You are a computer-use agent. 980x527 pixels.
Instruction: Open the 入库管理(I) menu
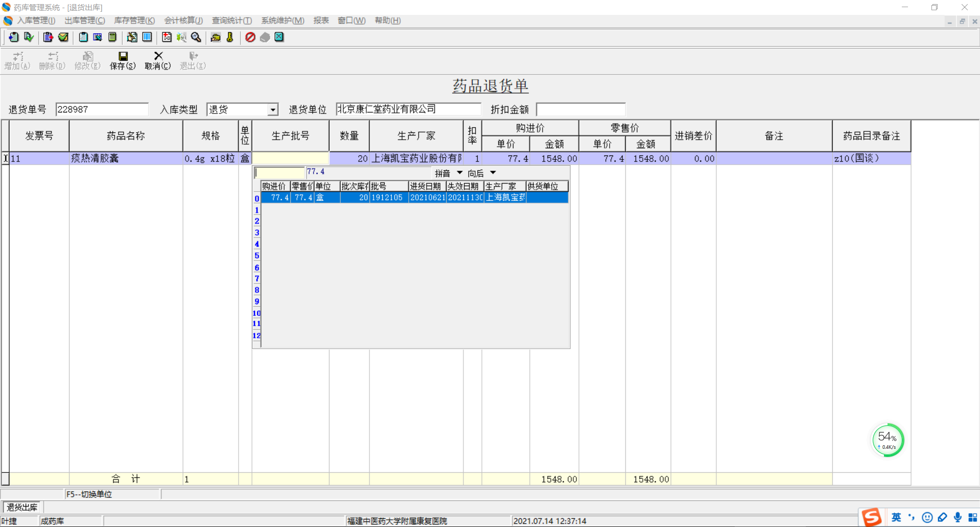click(36, 20)
